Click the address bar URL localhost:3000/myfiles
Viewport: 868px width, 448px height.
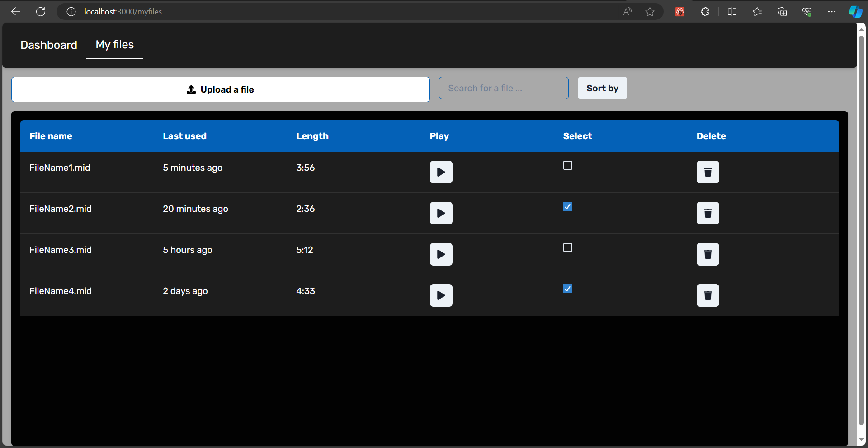[x=123, y=12]
